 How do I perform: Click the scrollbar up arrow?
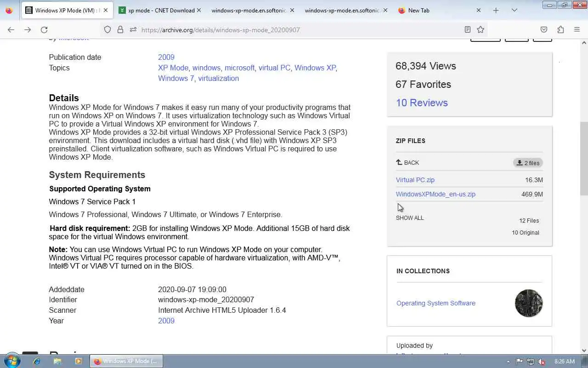pos(584,43)
